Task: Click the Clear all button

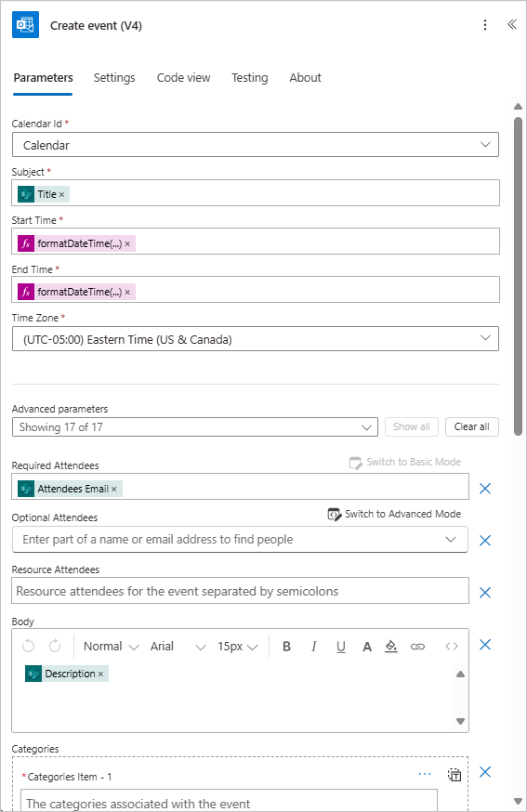Action: click(471, 426)
